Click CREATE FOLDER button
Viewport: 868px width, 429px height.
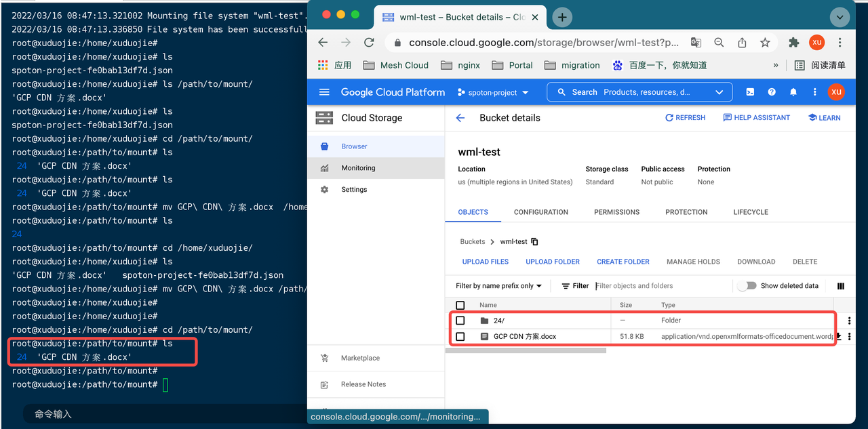(623, 262)
